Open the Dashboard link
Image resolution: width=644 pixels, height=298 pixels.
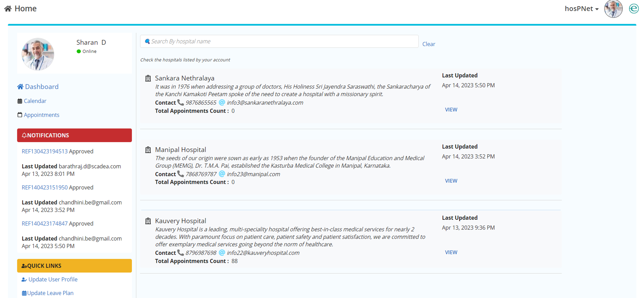42,87
